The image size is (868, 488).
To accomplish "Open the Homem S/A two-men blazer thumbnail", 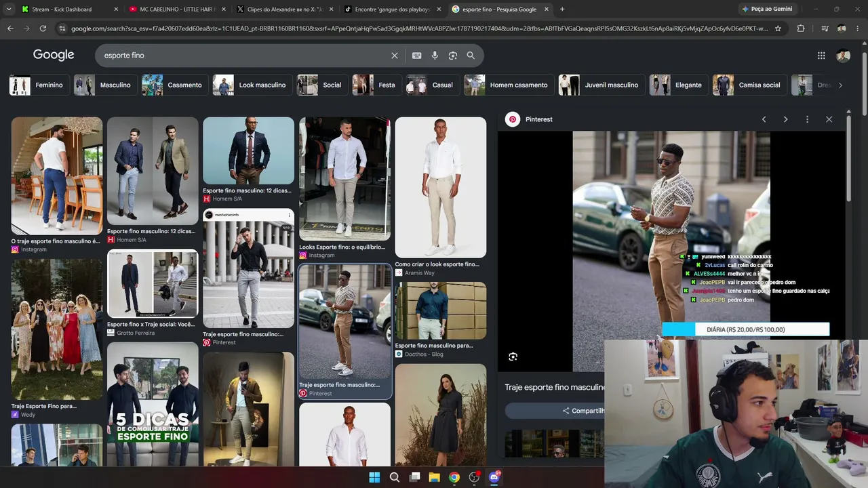I will tap(153, 171).
